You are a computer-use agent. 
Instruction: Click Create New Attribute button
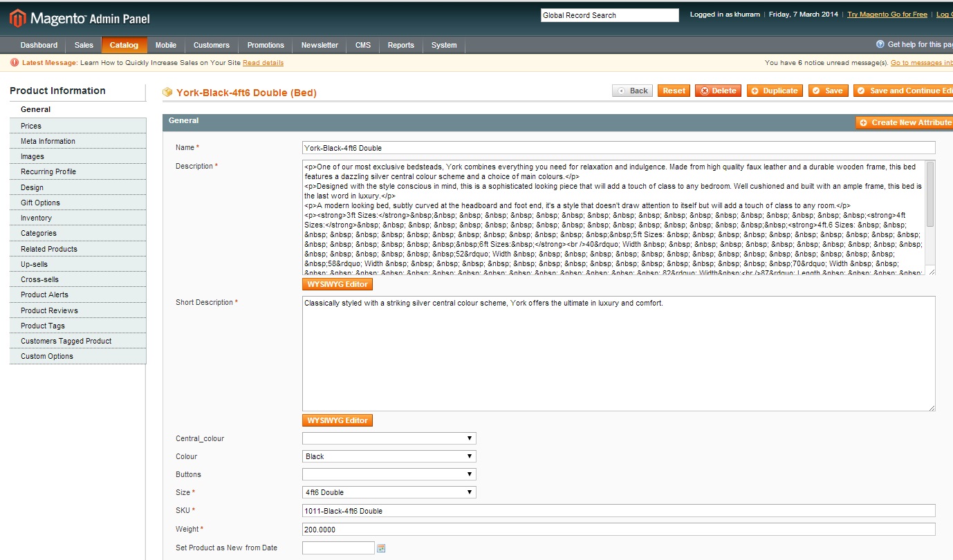coord(905,122)
